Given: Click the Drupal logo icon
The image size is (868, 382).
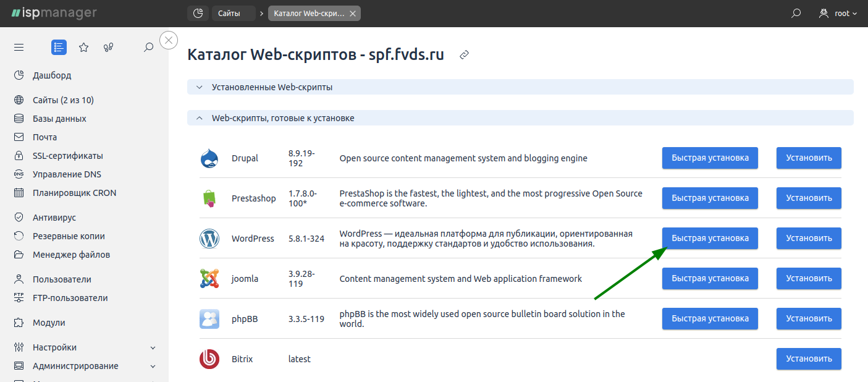Looking at the screenshot, I should 209,158.
